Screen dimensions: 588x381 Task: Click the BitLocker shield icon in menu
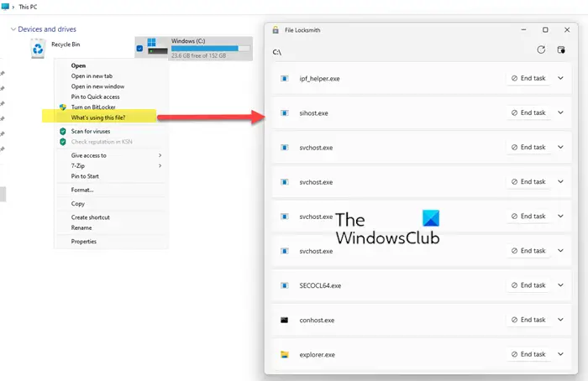click(63, 107)
